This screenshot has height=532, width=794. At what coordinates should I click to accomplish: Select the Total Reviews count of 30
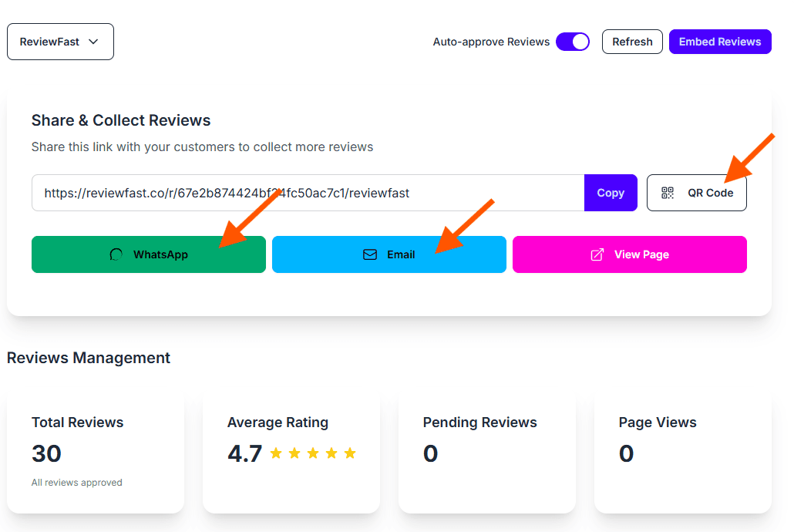pyautogui.click(x=46, y=453)
